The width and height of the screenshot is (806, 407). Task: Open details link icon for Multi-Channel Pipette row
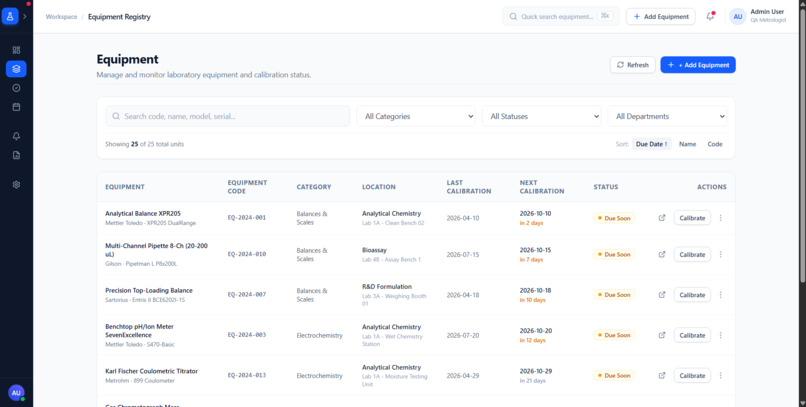[662, 254]
